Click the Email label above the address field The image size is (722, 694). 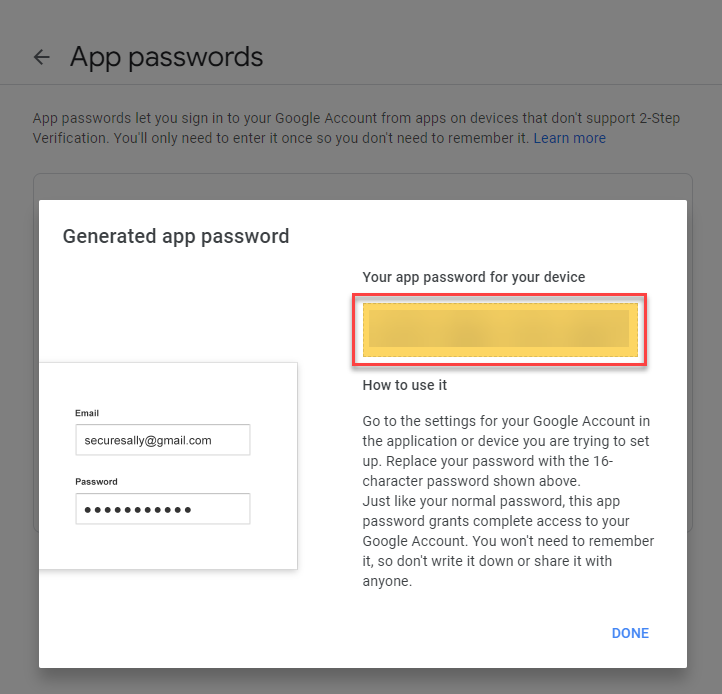(x=87, y=413)
